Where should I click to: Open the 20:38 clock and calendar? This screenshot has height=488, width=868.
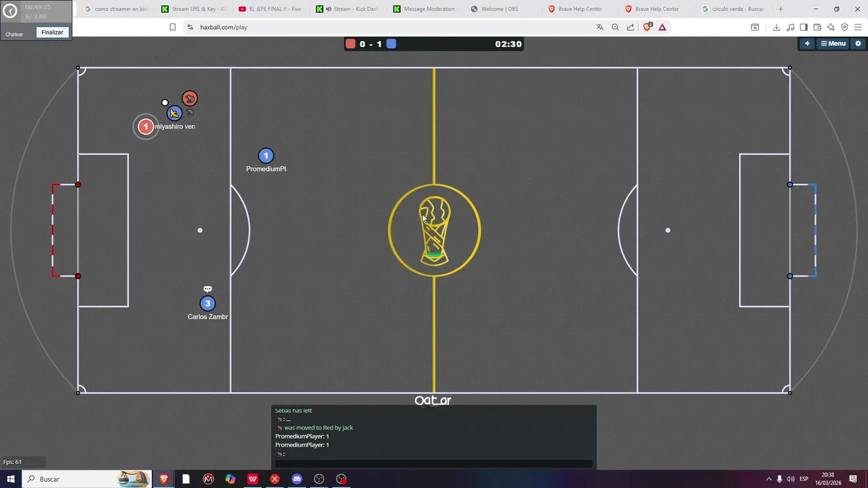point(828,479)
